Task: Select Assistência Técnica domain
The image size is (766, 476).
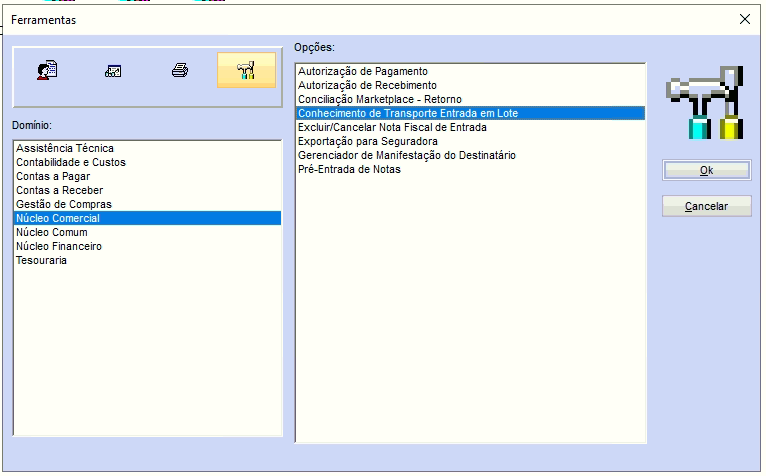Action: click(65, 148)
